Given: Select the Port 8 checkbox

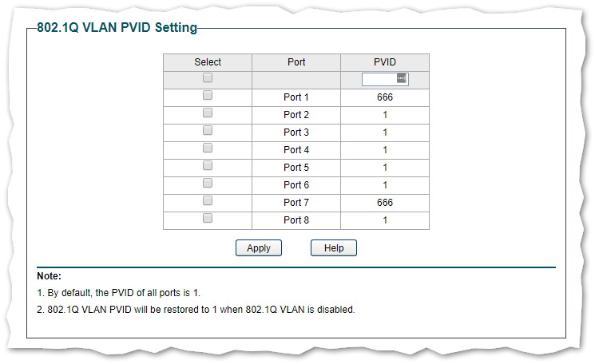Looking at the screenshot, I should coord(208,219).
